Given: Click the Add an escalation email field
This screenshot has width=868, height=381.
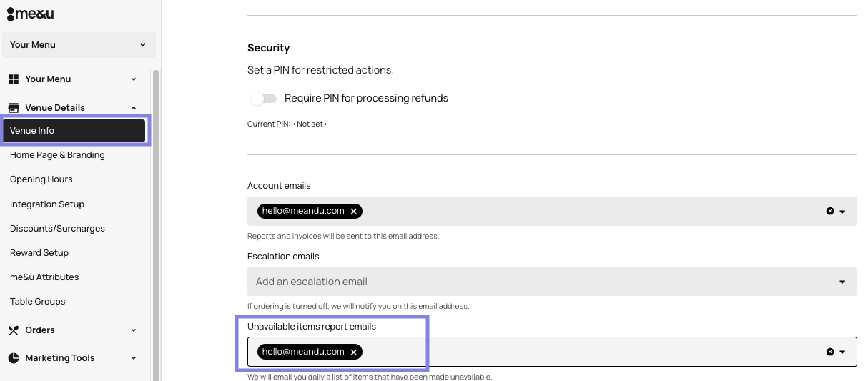Looking at the screenshot, I should tap(552, 282).
